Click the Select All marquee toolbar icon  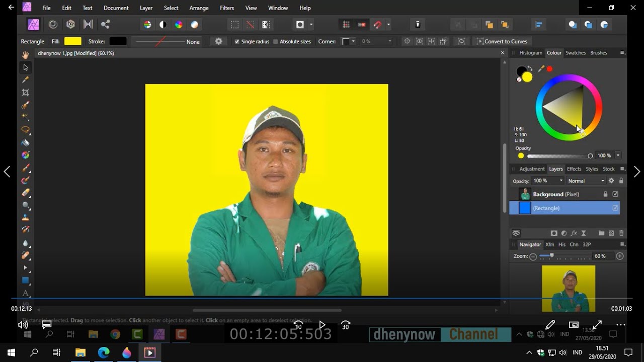pos(234,24)
